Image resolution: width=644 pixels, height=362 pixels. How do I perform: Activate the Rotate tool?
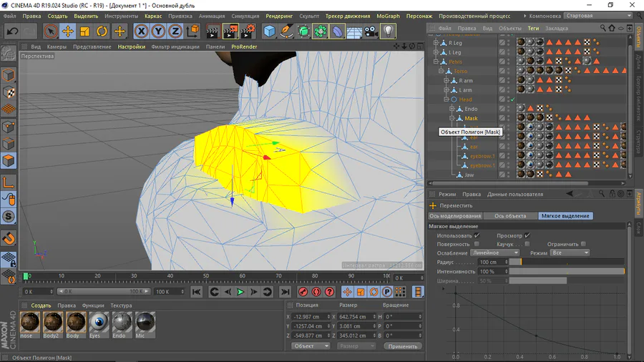pos(102,31)
